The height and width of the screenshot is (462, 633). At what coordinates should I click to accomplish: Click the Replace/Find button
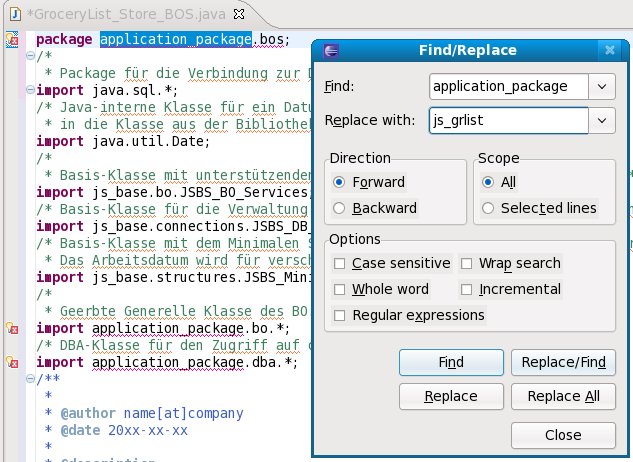(563, 362)
